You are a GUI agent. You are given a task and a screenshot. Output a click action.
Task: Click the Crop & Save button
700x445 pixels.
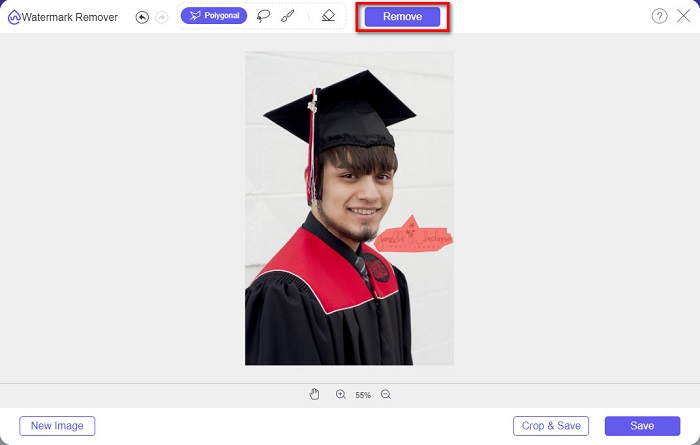551,426
